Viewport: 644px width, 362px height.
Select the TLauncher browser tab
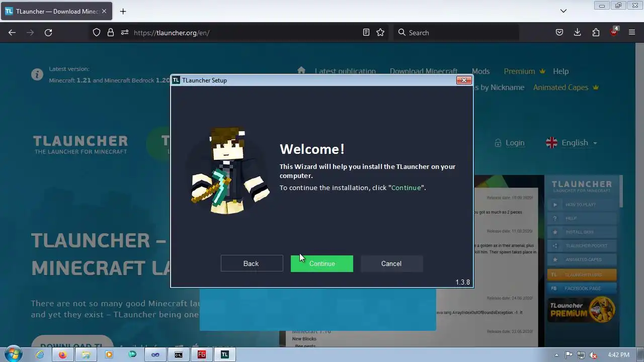pos(56,11)
